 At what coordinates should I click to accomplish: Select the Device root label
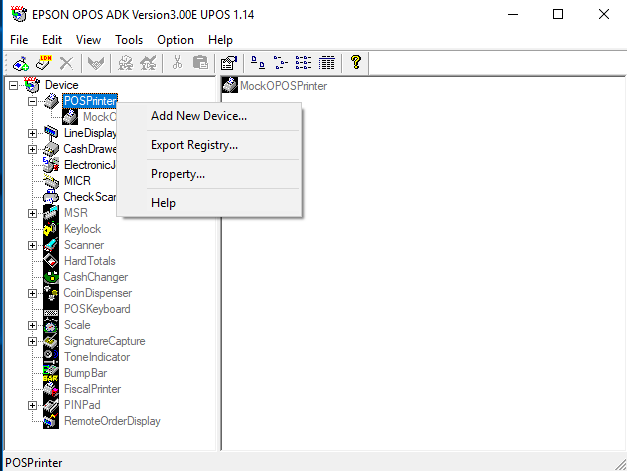pos(62,85)
